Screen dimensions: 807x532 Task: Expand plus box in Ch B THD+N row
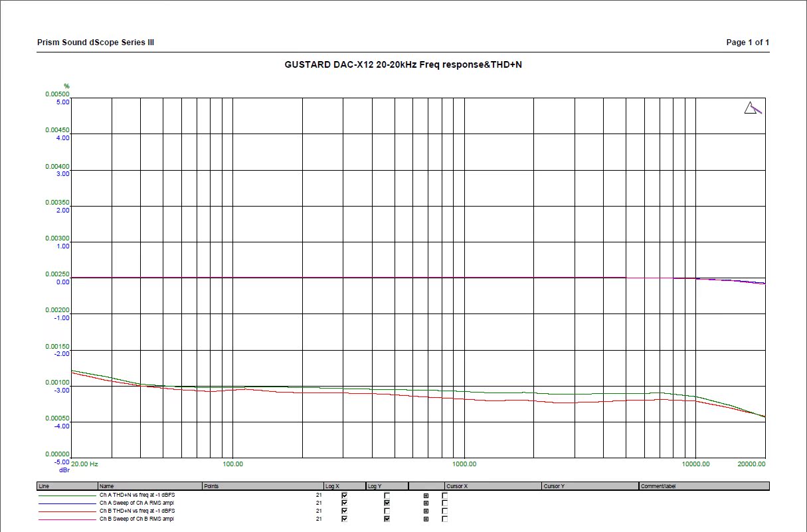click(426, 511)
